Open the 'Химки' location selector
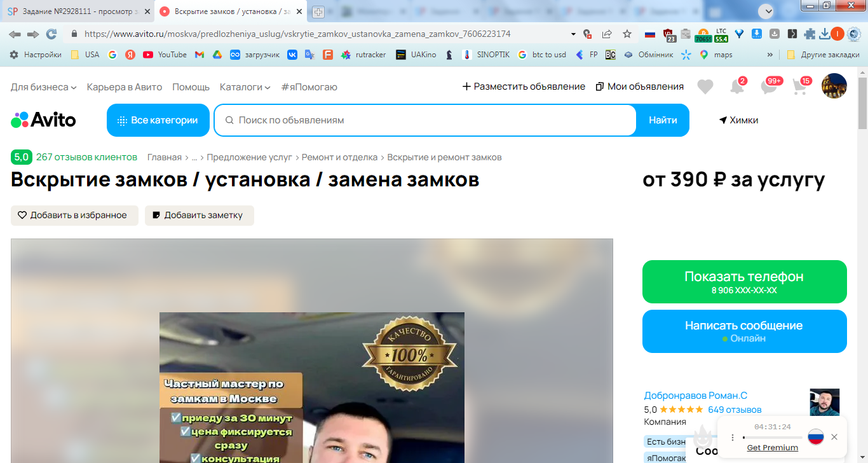The height and width of the screenshot is (463, 868). click(738, 120)
